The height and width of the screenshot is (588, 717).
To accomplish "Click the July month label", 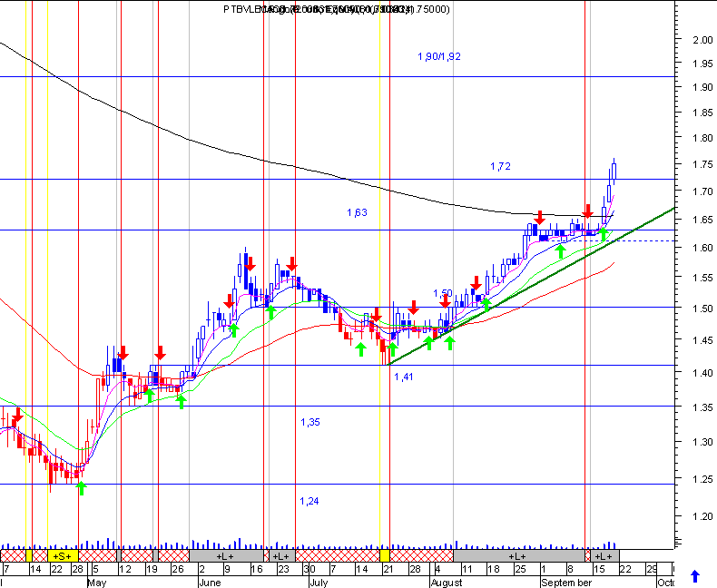I will click(319, 583).
